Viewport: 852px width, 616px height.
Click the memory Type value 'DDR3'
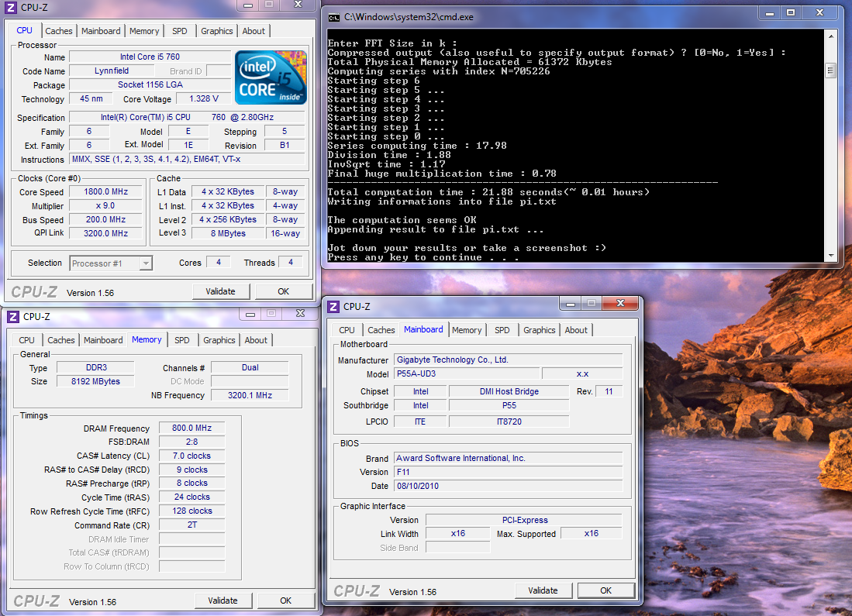tap(95, 368)
